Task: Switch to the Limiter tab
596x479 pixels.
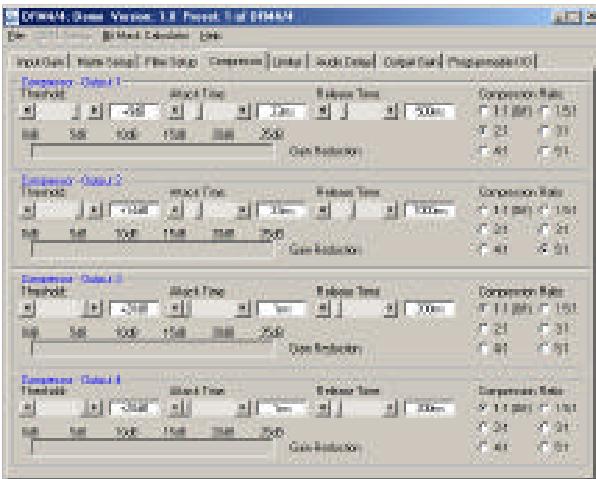Action: (x=287, y=62)
